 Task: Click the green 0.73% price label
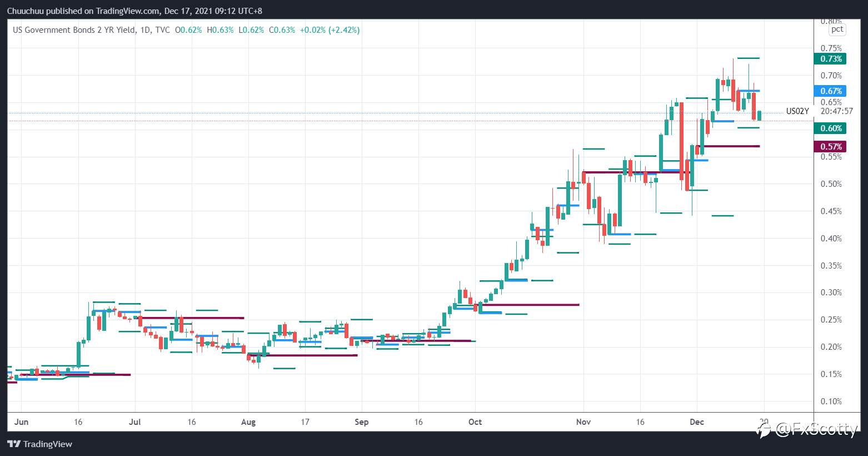(x=830, y=59)
